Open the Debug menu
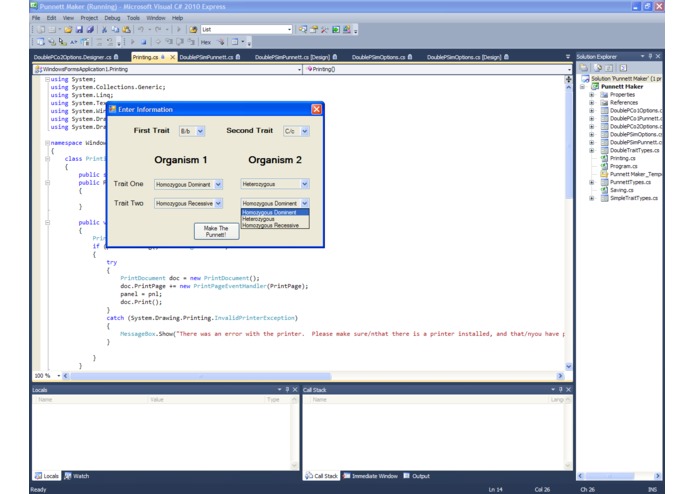Screen dimensions: 695x494 click(x=112, y=18)
